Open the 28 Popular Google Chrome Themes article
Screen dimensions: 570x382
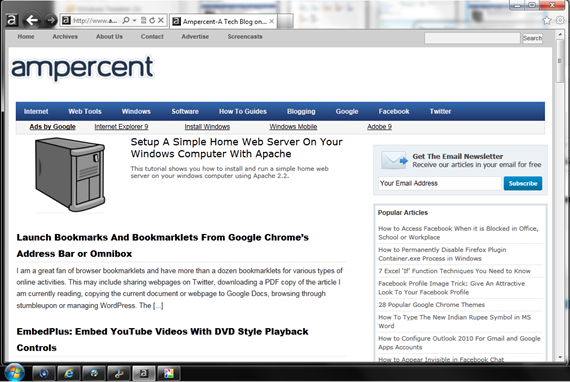point(431,305)
